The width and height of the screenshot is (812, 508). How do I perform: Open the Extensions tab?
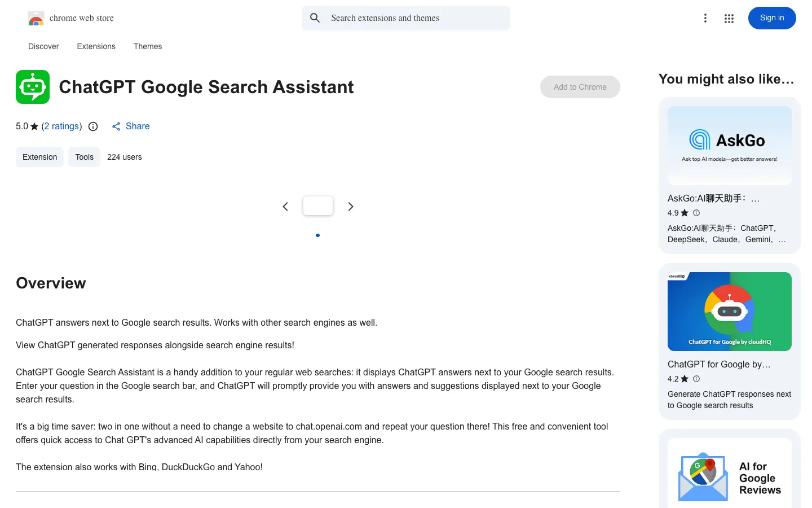pyautogui.click(x=96, y=46)
